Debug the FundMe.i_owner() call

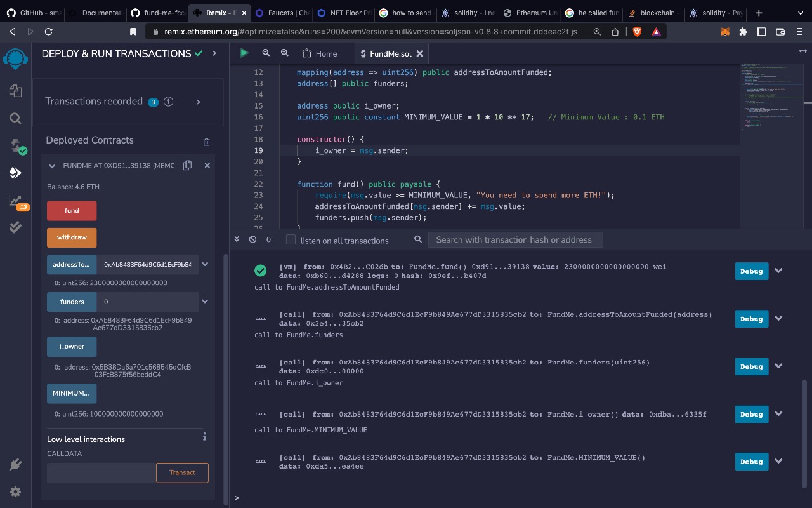click(752, 414)
